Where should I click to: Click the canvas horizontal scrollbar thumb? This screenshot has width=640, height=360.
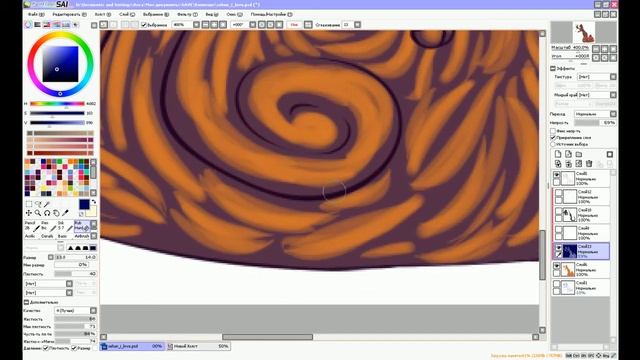coord(267,337)
